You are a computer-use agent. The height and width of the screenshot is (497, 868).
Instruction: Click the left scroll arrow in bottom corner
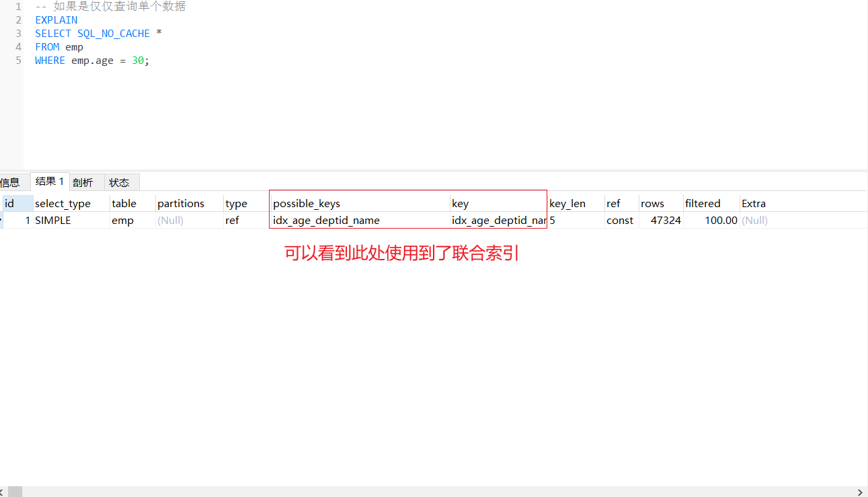(x=4, y=492)
